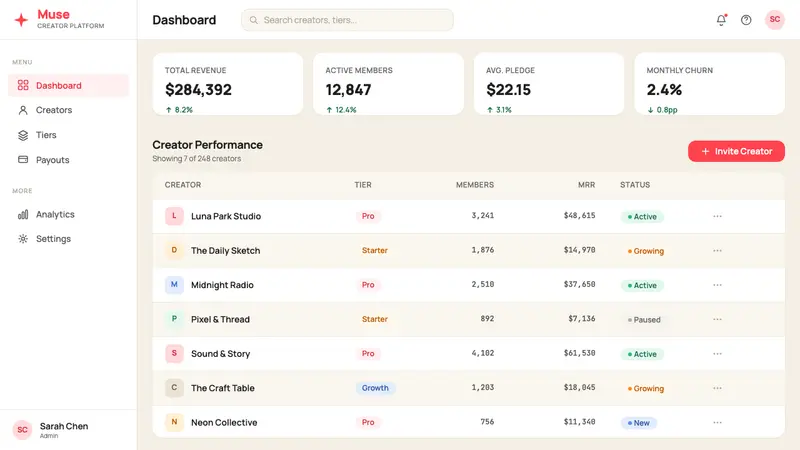The image size is (800, 450).
Task: Click the Midnight Radio M avatar
Action: (x=174, y=285)
